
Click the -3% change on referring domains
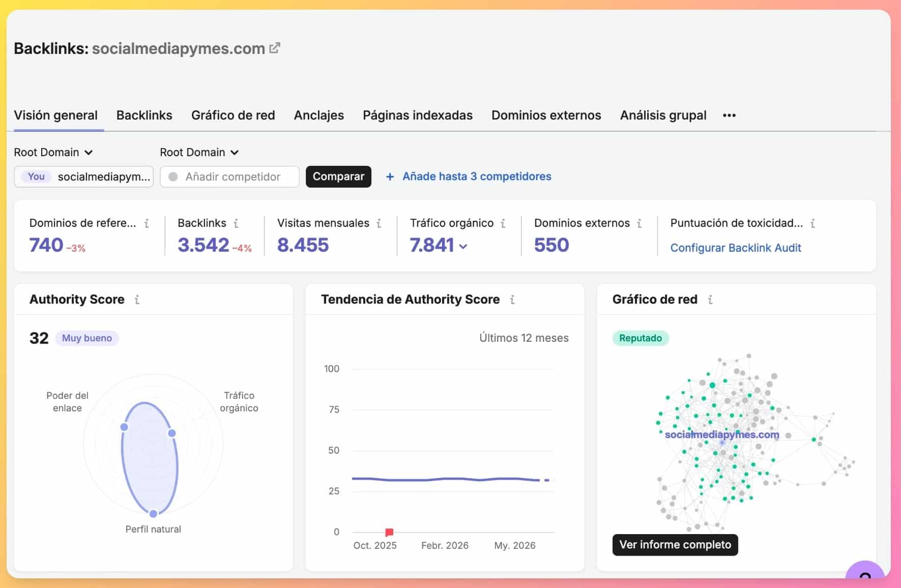pyautogui.click(x=76, y=248)
